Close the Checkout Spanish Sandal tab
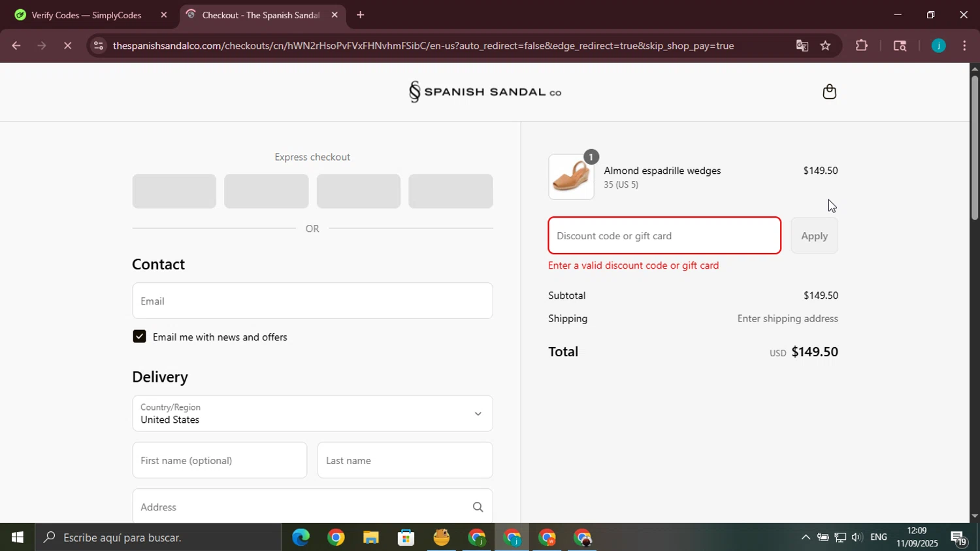 pyautogui.click(x=335, y=15)
